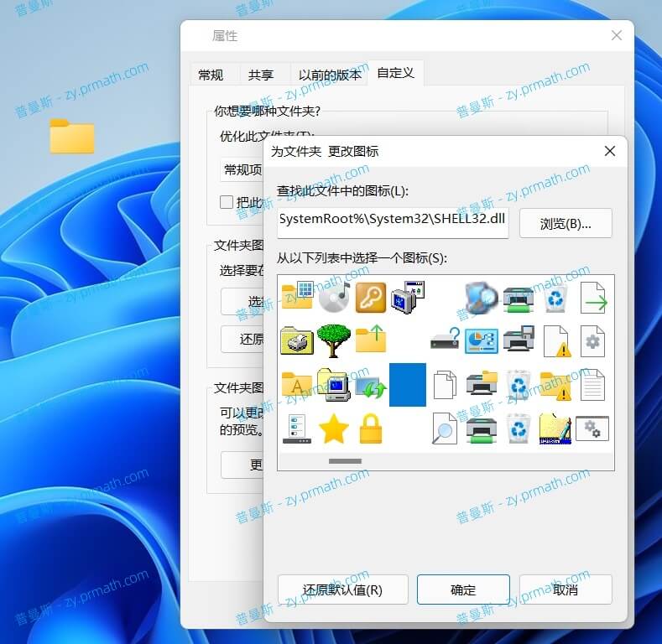Click 还原默认值(R) button

point(343,589)
